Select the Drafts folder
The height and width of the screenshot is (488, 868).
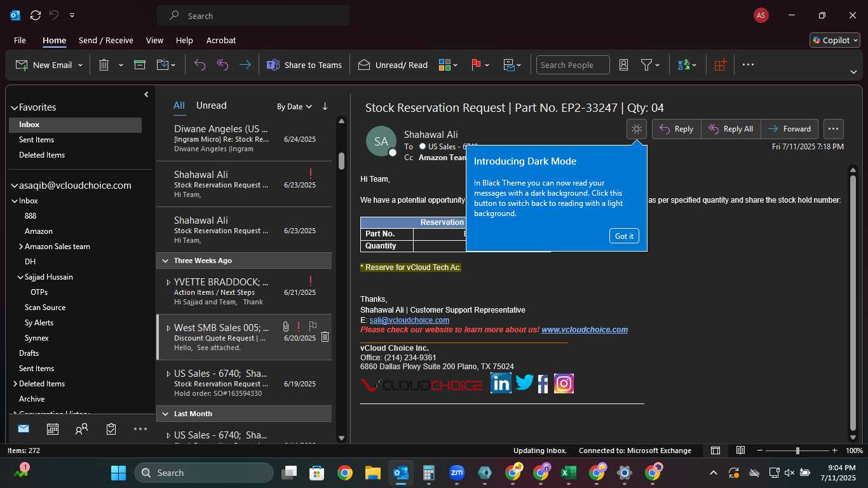pyautogui.click(x=29, y=353)
